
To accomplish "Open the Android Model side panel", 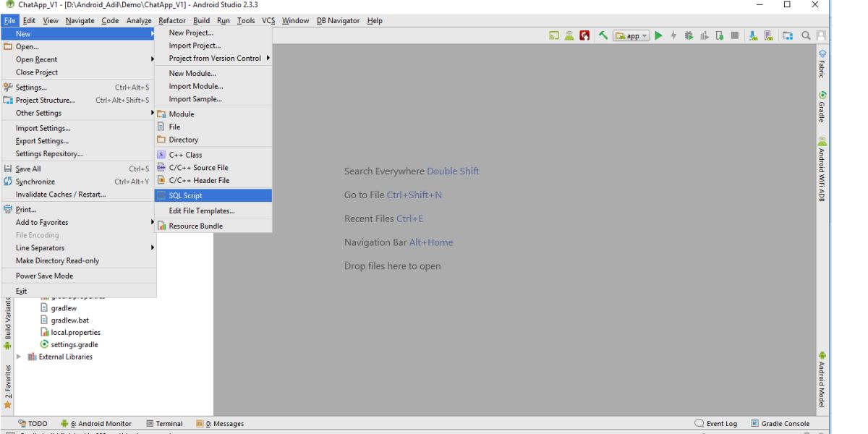I will 822,379.
